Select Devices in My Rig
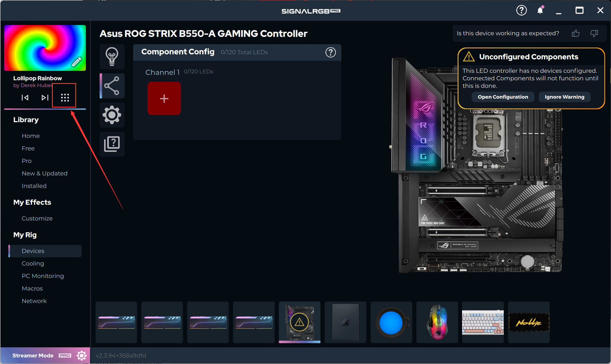 tap(45, 251)
